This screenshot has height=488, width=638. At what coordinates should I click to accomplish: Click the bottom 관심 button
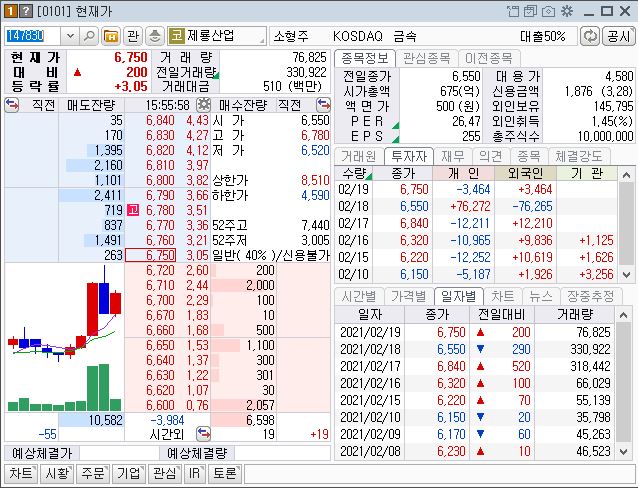pyautogui.click(x=164, y=473)
